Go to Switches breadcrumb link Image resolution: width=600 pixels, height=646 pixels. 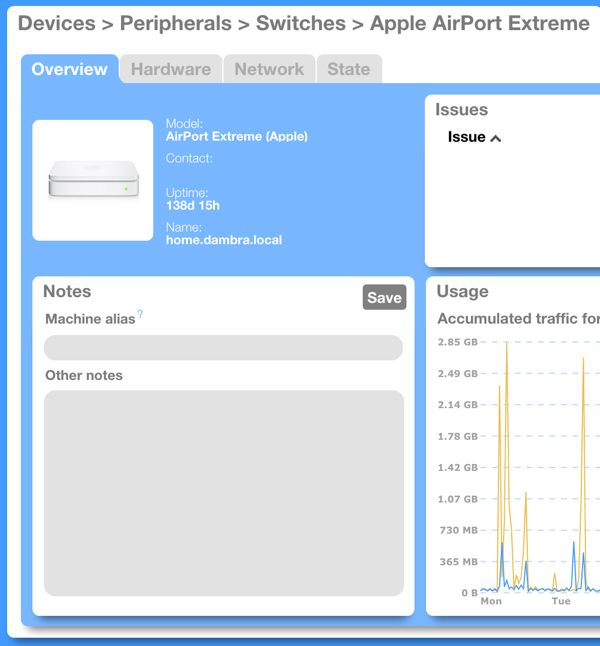click(x=301, y=23)
